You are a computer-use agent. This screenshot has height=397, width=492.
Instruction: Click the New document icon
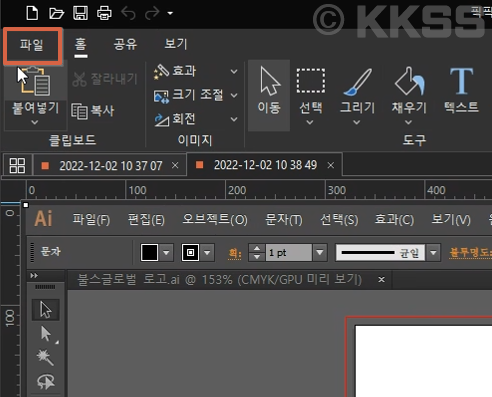click(x=32, y=13)
